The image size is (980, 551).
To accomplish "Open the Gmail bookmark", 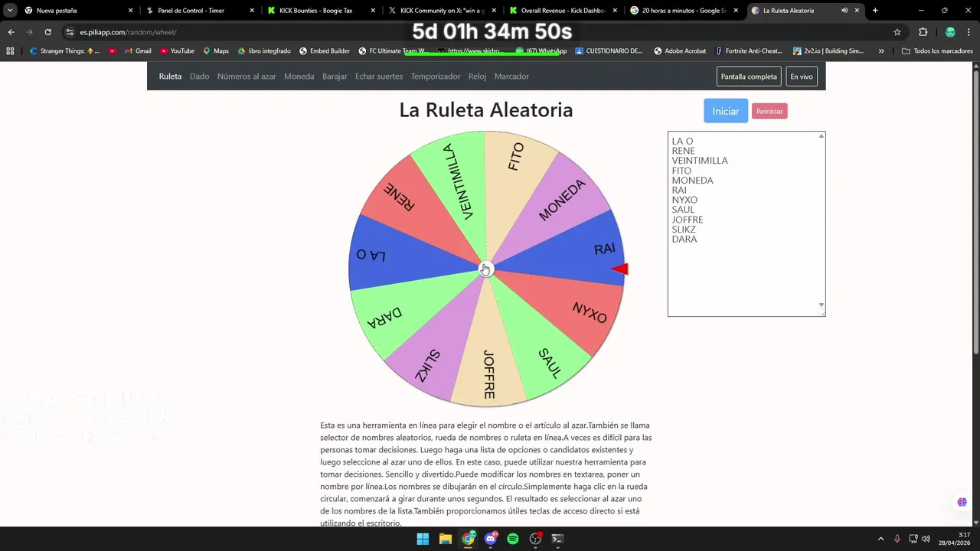I will [138, 51].
